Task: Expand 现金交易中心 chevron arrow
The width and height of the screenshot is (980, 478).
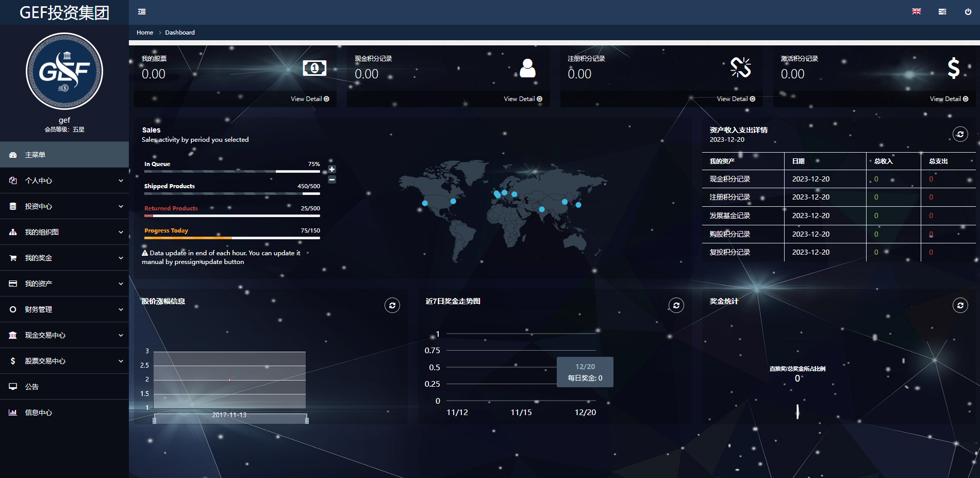Action: pyautogui.click(x=121, y=335)
